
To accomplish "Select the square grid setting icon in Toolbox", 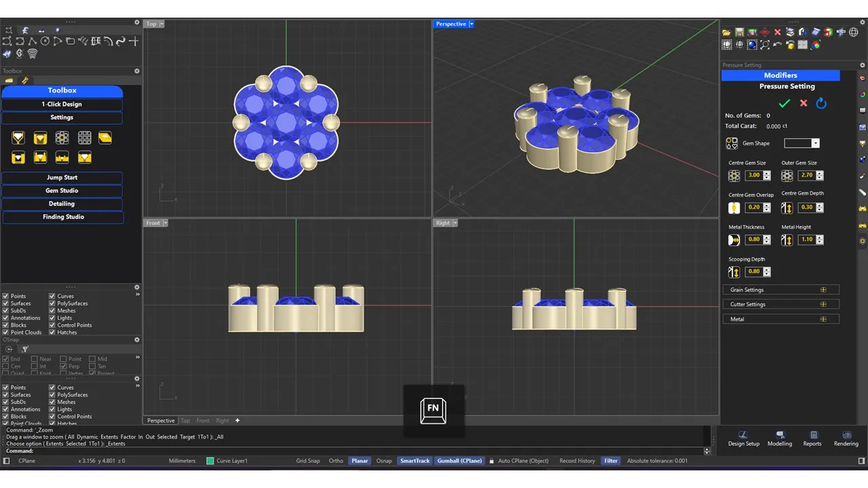I will [84, 138].
